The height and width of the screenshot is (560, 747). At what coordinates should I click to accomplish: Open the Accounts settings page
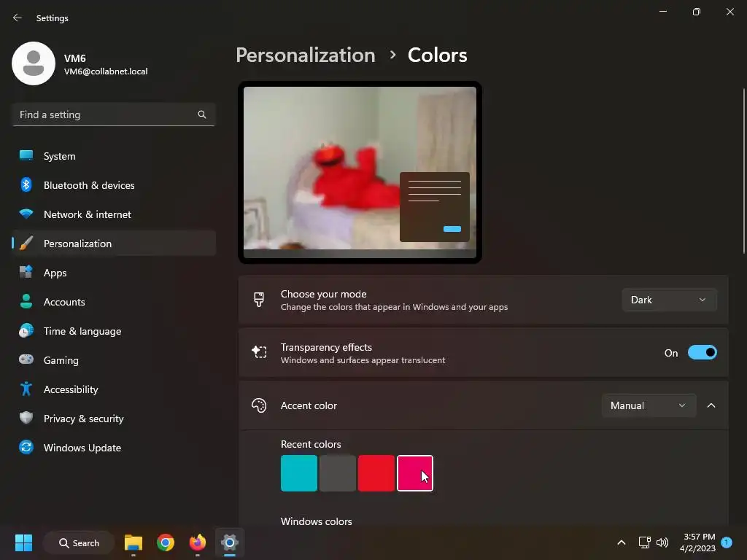pyautogui.click(x=114, y=302)
